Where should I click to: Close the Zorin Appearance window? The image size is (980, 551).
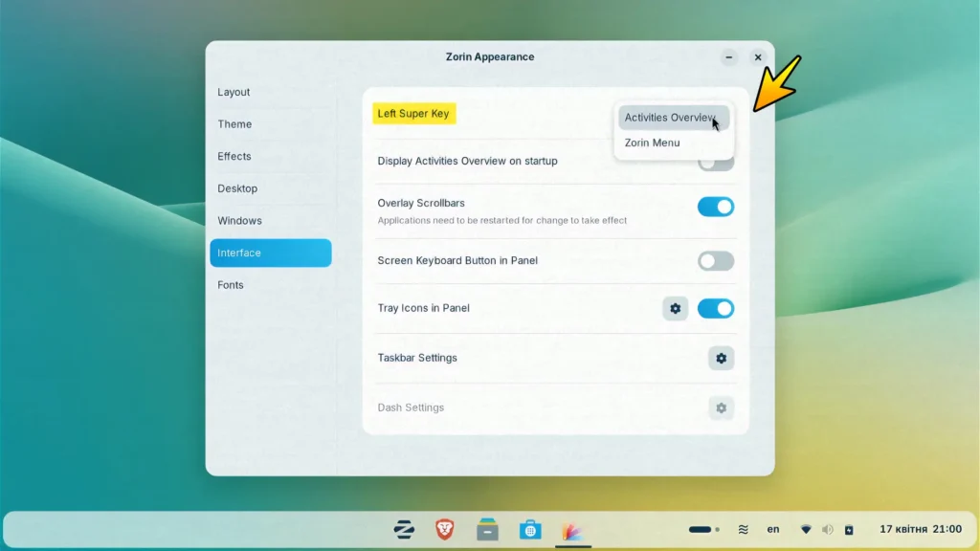[758, 57]
